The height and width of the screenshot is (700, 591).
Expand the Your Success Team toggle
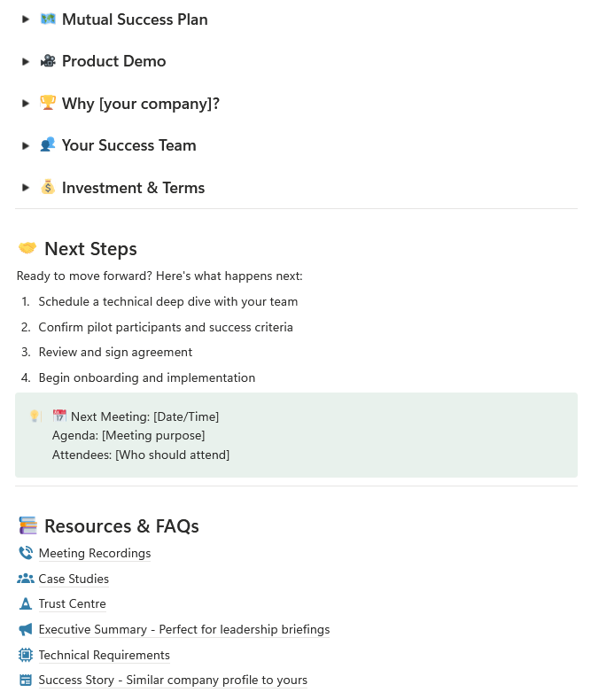(26, 145)
